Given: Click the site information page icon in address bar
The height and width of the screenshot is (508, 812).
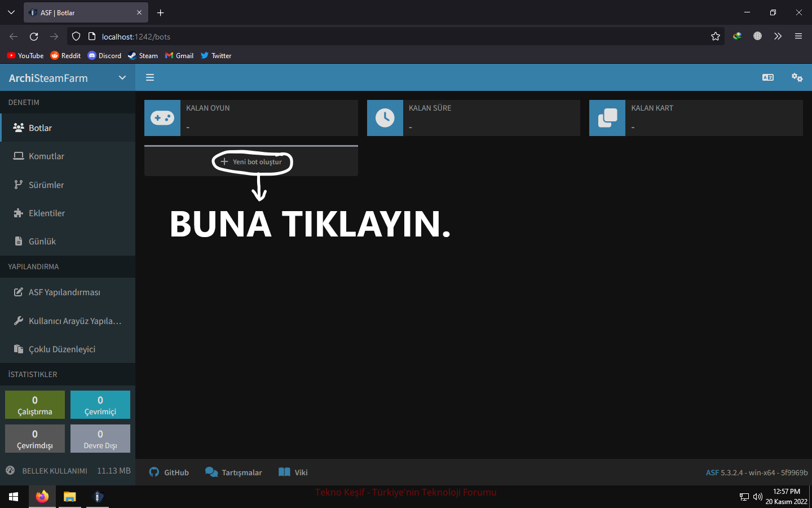Looking at the screenshot, I should coord(92,37).
